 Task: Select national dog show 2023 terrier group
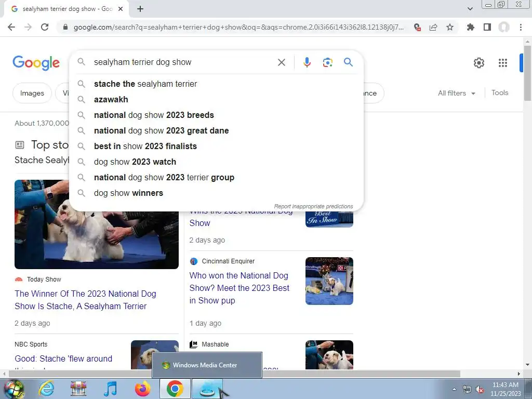[216, 178]
